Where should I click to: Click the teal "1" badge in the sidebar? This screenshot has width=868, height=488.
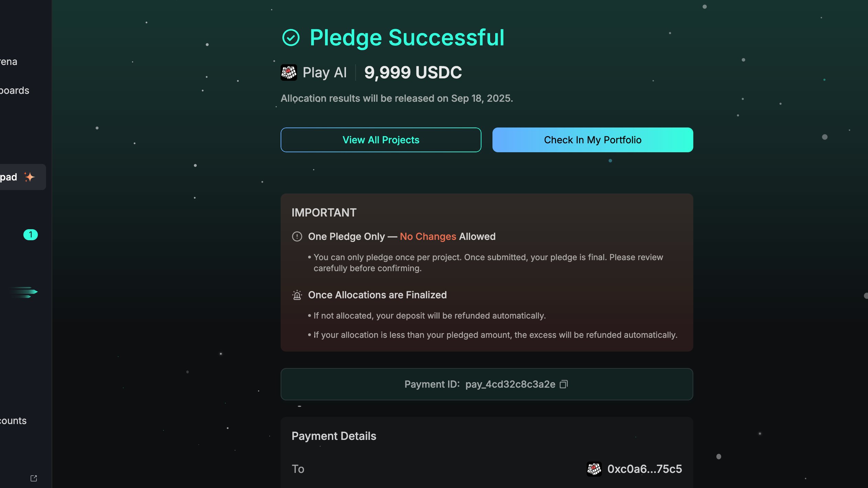(30, 235)
